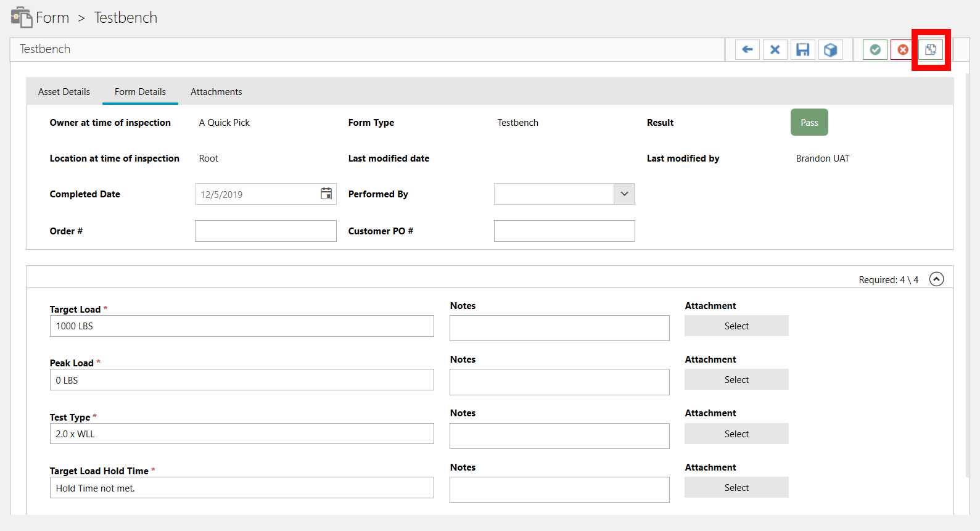Click the red circle X toolbar icon
980x531 pixels.
(902, 50)
